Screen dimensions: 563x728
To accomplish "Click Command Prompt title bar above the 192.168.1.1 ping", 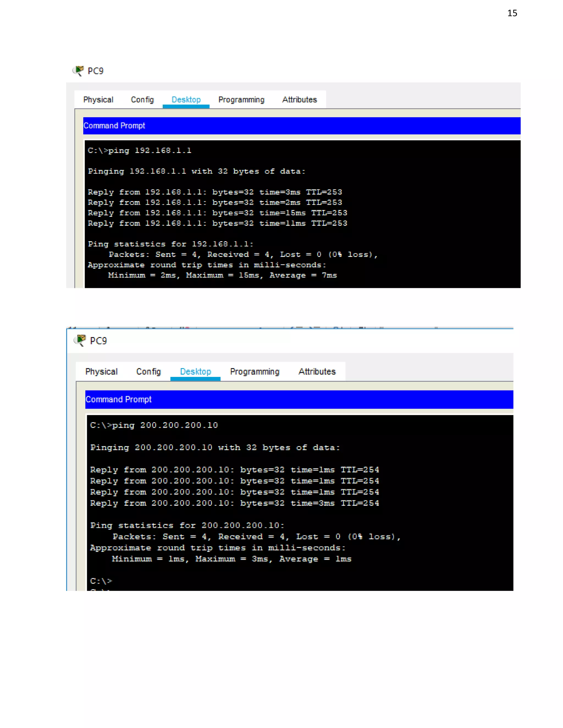I will pos(114,126).
